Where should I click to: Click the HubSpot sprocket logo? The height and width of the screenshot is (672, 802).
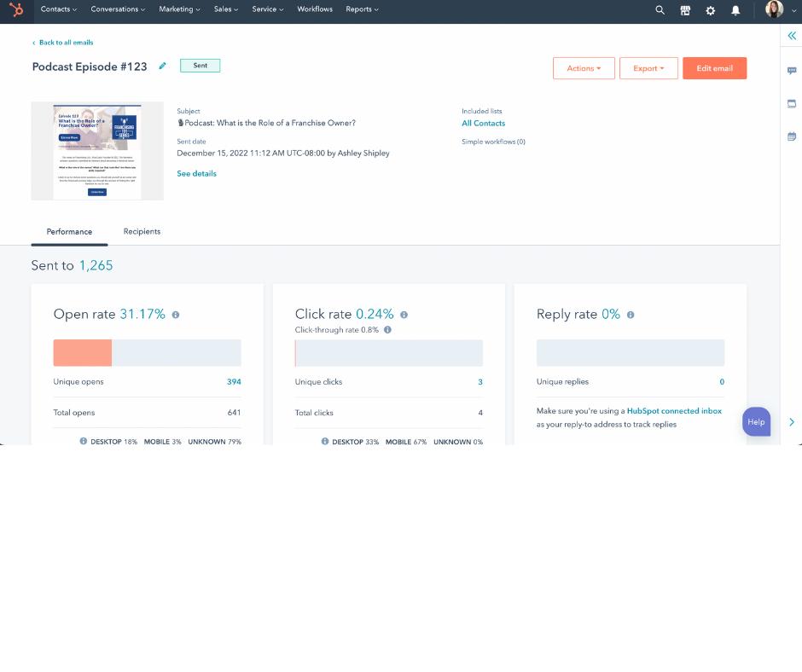(16, 9)
